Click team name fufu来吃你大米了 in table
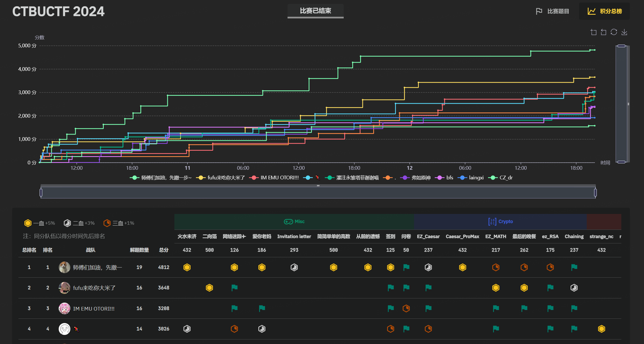Viewport: 644px width, 344px height. click(x=94, y=288)
